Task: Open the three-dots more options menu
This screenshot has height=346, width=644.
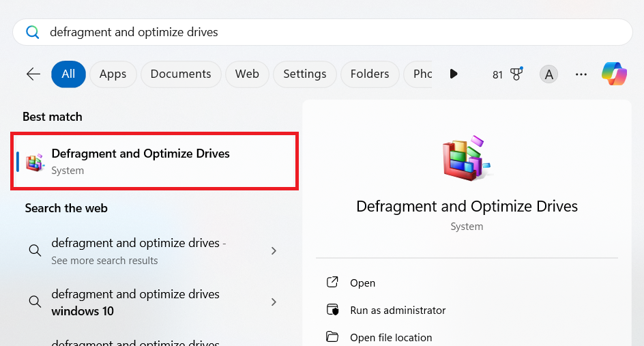Action: point(581,74)
